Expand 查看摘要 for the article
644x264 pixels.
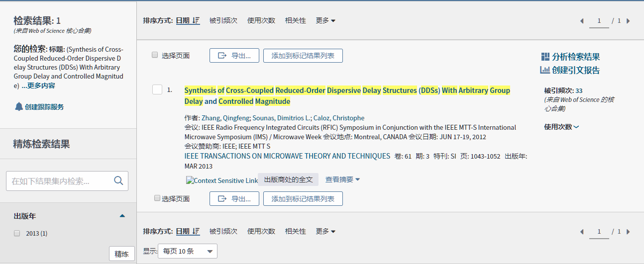(342, 179)
